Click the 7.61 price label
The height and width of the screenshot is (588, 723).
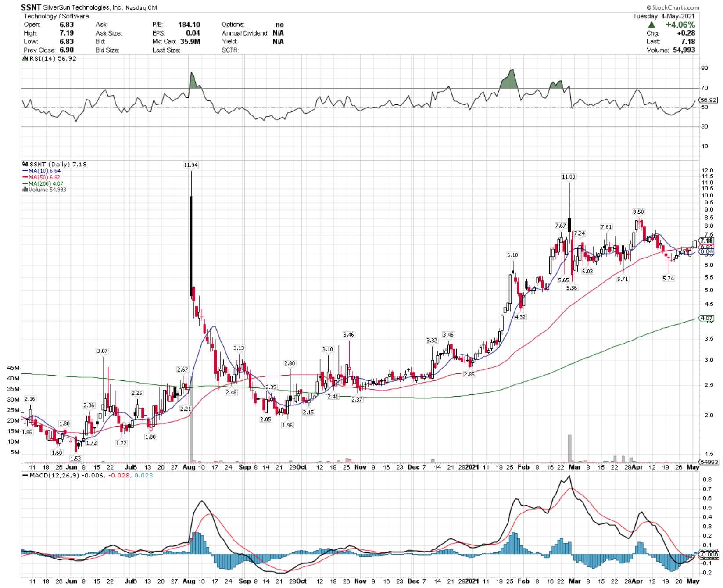(606, 227)
